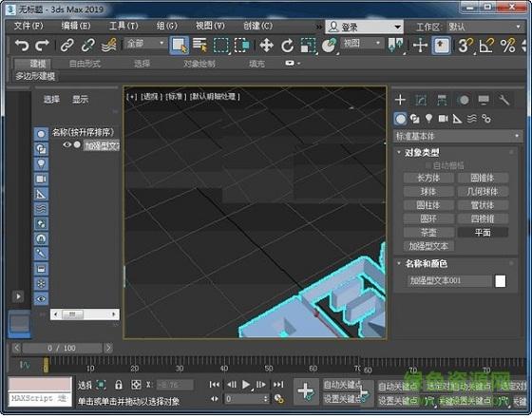Open Create tab in command panel
532x418 pixels.
(x=400, y=100)
